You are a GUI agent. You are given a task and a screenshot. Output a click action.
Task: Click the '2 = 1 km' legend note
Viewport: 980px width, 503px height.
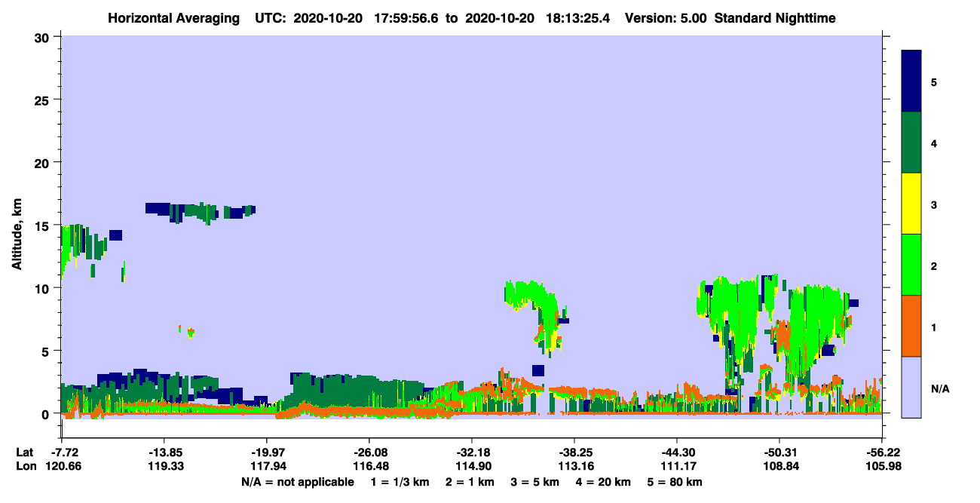coord(471,482)
